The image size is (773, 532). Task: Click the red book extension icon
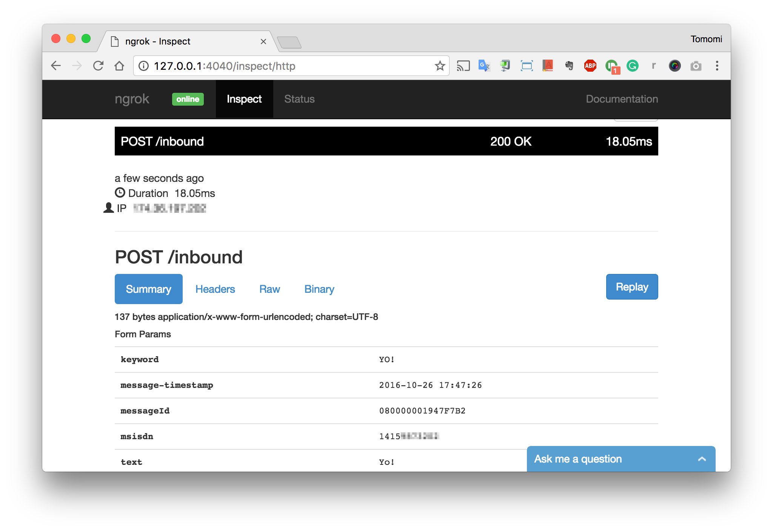point(548,66)
